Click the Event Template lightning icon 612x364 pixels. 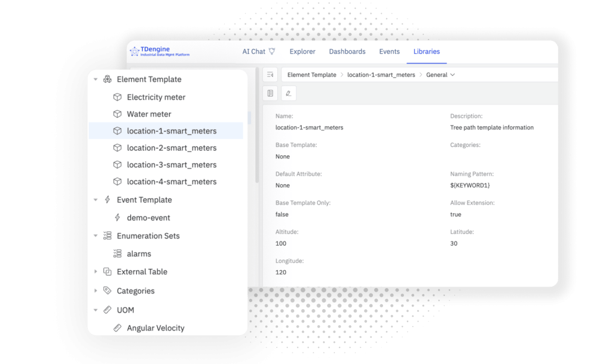click(108, 200)
